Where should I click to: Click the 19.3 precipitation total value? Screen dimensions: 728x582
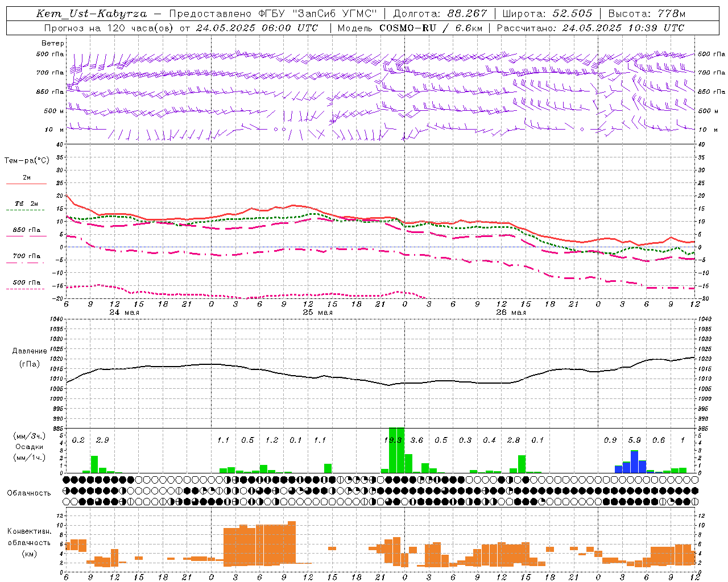tap(393, 440)
